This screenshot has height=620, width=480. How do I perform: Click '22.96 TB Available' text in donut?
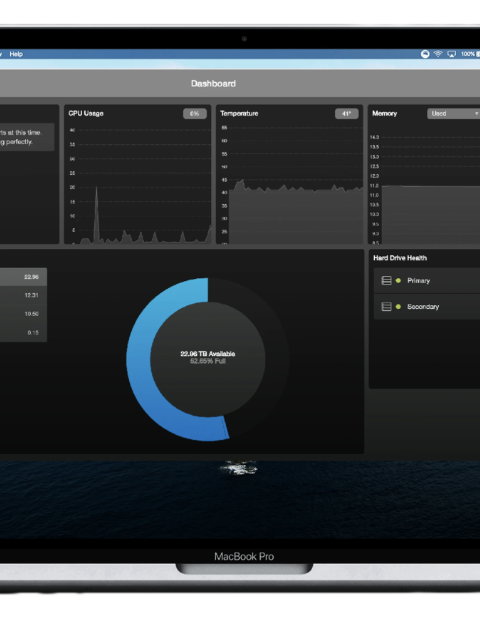click(208, 354)
